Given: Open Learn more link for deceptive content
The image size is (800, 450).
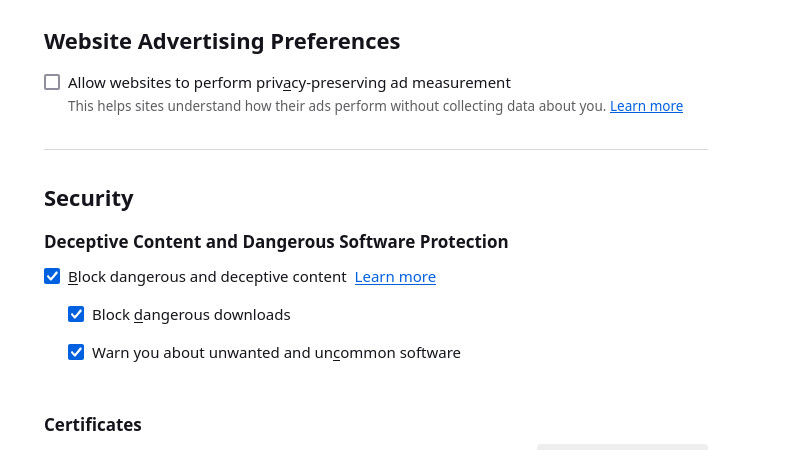Looking at the screenshot, I should click(395, 277).
